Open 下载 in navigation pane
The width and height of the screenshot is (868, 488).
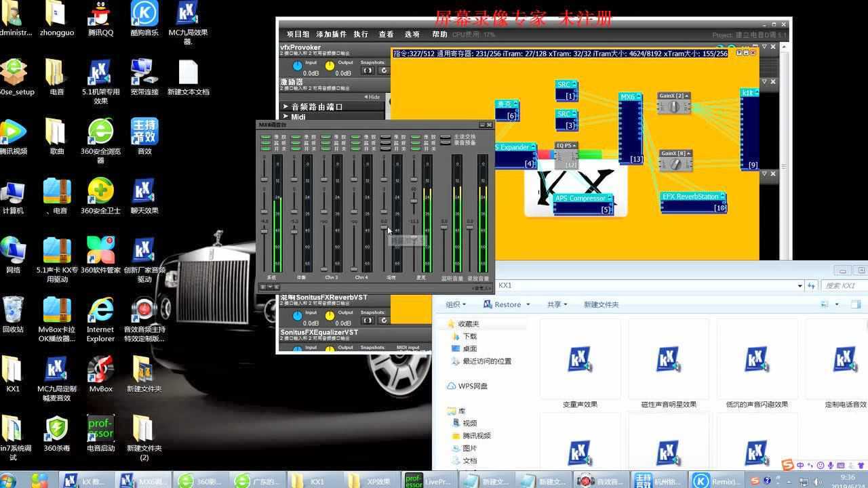click(469, 336)
